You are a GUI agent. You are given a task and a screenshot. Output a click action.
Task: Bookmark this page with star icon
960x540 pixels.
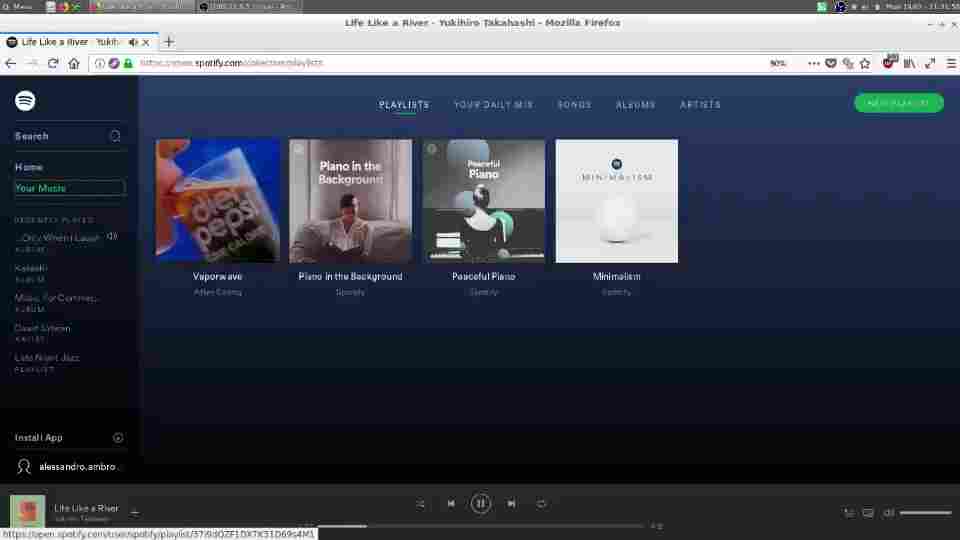(864, 63)
